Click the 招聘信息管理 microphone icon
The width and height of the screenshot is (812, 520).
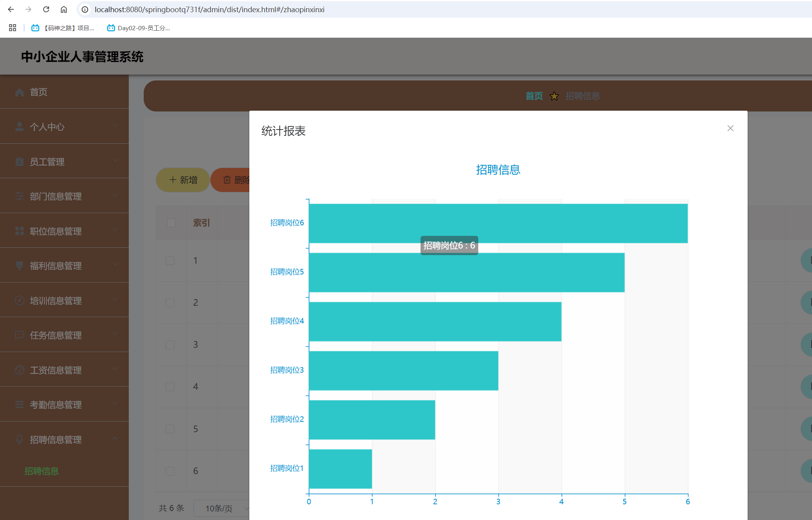[x=19, y=440]
